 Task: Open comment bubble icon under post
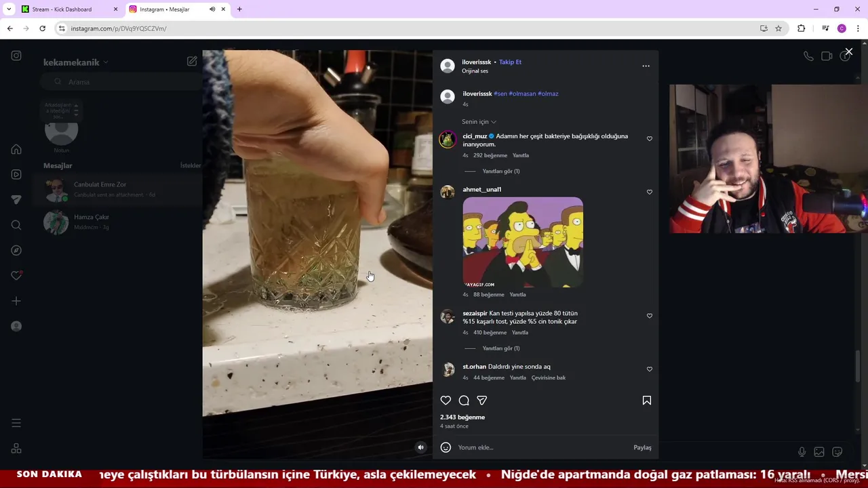[464, 401]
